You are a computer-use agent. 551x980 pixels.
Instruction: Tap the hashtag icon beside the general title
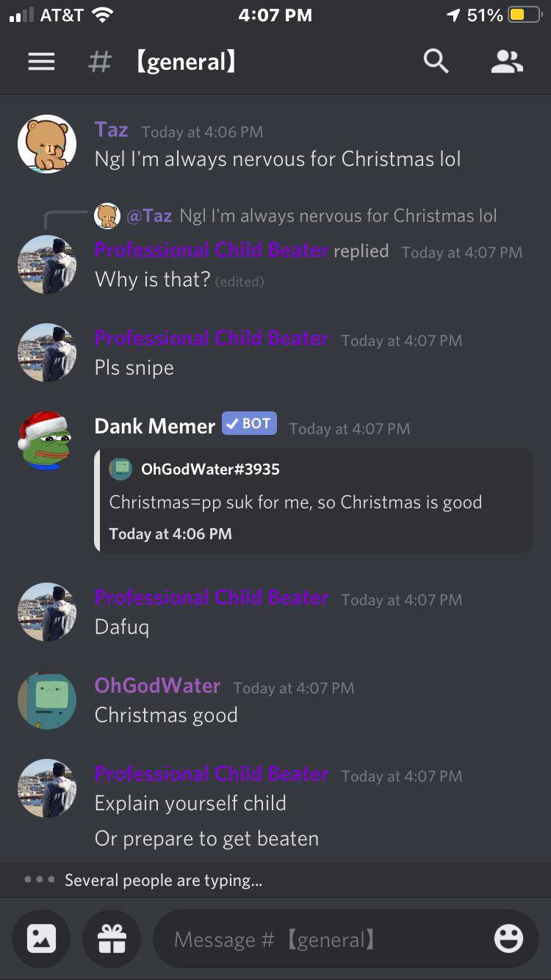coord(100,62)
